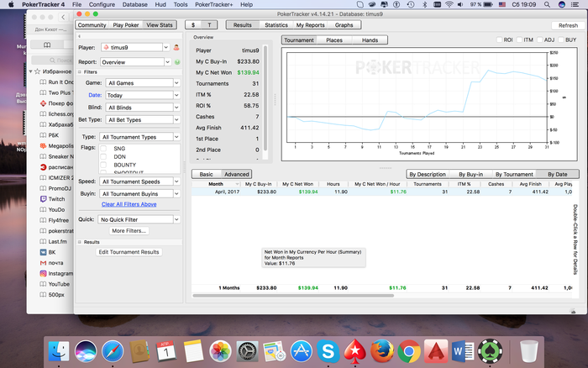This screenshot has height=368, width=588.
Task: Open the Speed dropdown All Tournament Speeds
Action: click(x=140, y=181)
